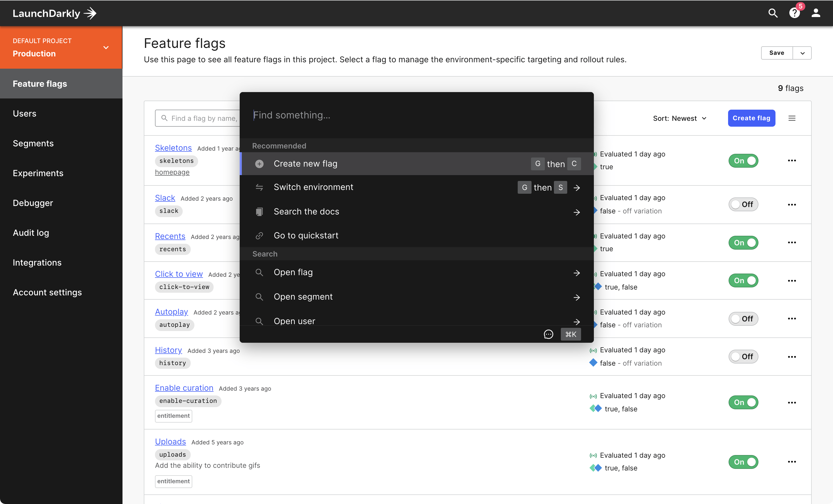The width and height of the screenshot is (833, 504).
Task: Turn on the Slack flag toggle
Action: coord(743,204)
